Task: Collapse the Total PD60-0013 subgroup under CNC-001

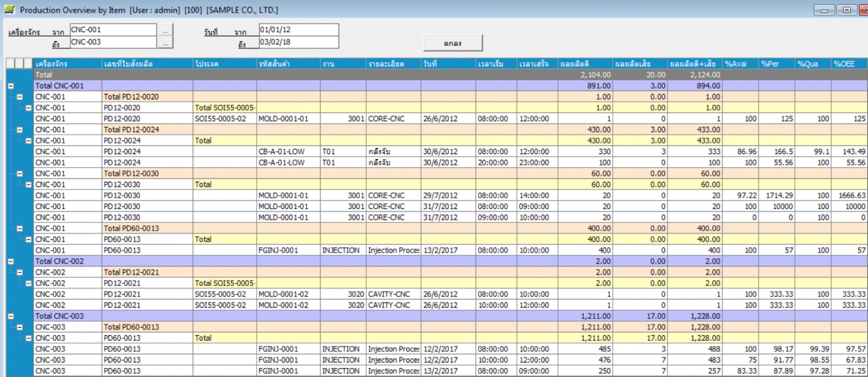Action: pyautogui.click(x=20, y=228)
